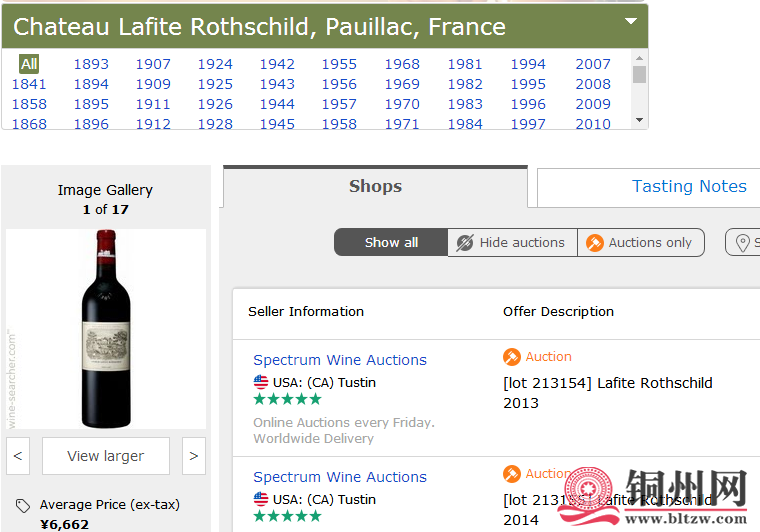Select vintage year 1982
Screen dimensions: 760x532
465,84
